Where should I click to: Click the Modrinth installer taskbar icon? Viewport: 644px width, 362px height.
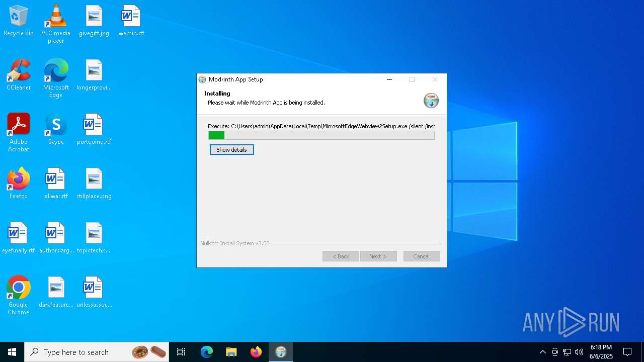[281, 352]
